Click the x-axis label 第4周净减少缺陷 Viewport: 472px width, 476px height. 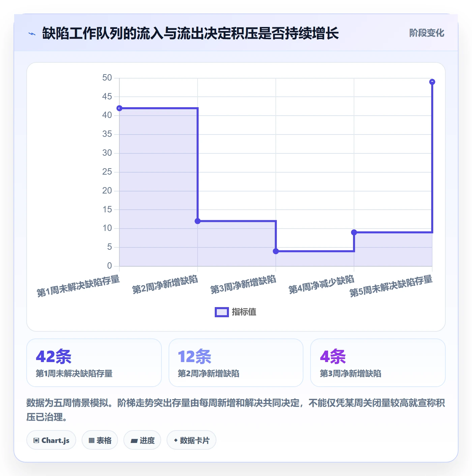pos(321,285)
